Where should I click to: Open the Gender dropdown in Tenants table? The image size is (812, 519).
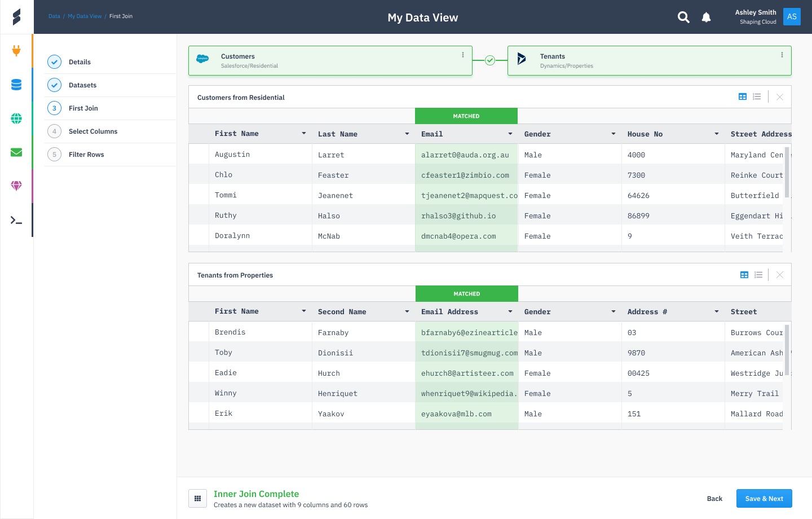coord(613,311)
